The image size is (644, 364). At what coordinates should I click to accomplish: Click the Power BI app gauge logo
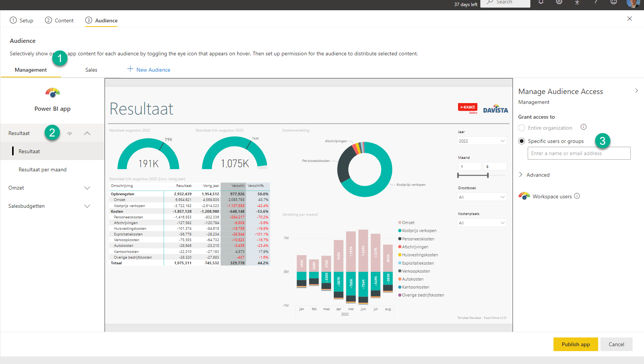pyautogui.click(x=52, y=93)
